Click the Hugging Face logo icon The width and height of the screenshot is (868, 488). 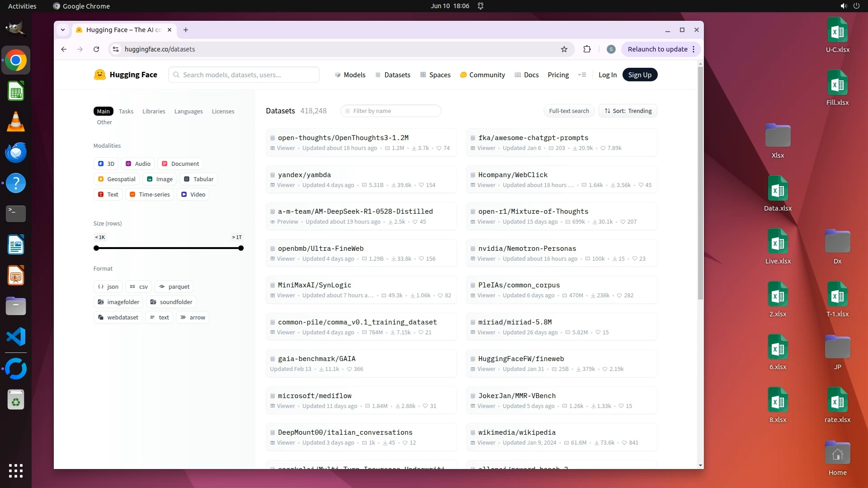pos(99,75)
